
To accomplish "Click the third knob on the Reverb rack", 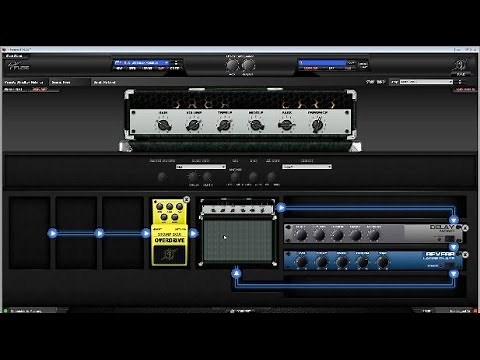I will [342, 262].
